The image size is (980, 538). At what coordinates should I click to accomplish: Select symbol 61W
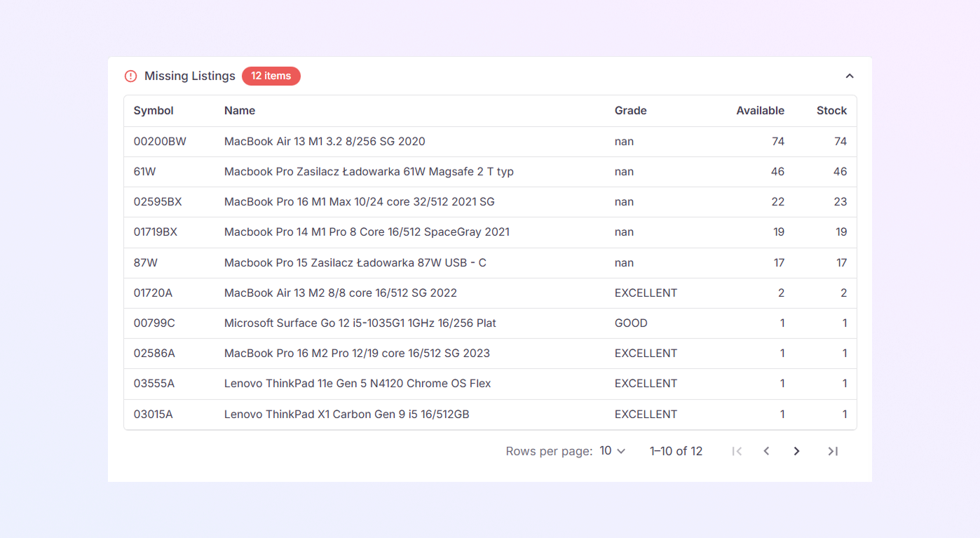[x=145, y=172]
